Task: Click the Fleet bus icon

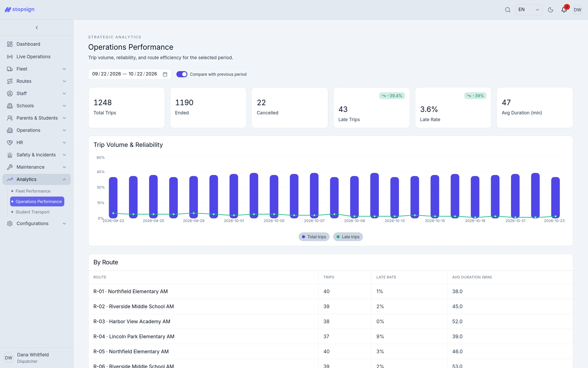Action: [10, 69]
